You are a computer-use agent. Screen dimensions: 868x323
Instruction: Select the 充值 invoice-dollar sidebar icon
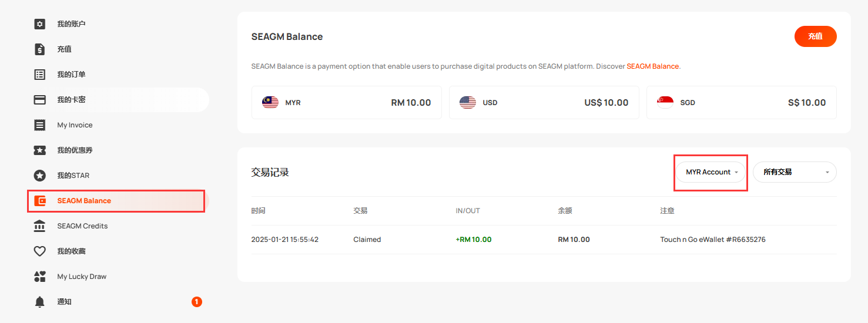[39, 49]
